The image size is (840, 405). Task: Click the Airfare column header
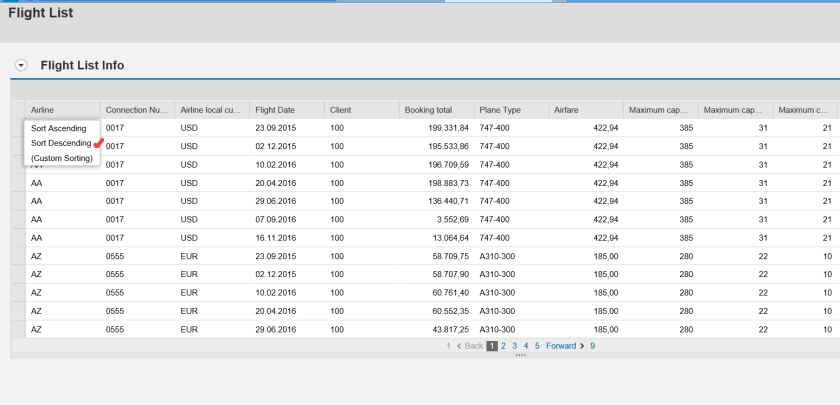pyautogui.click(x=569, y=108)
